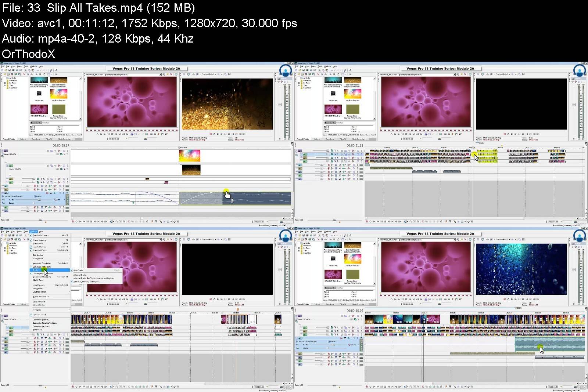Select ROMANCE_BALLS thumbnail in gold-dust frame media pool
Viewport: 588px width, 392px height.
pyautogui.click(x=39, y=109)
